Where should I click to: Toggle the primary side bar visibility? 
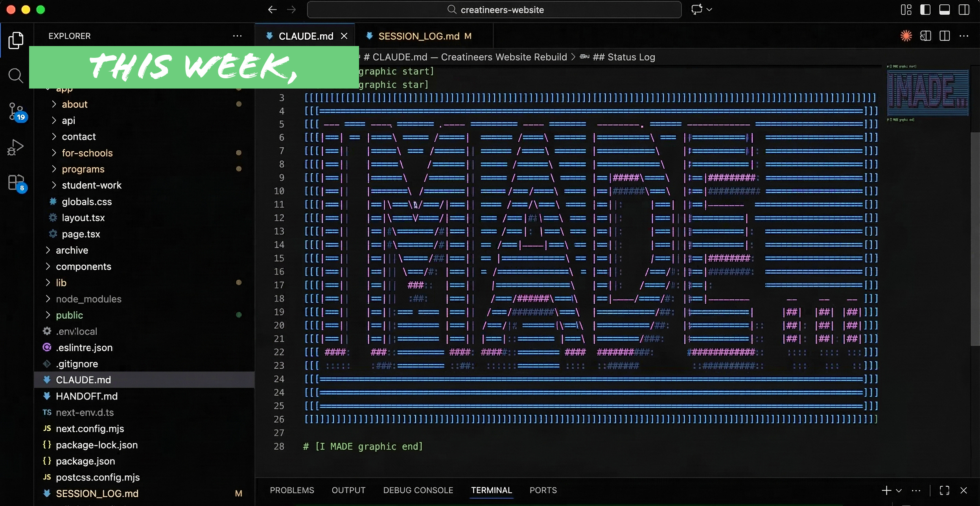(925, 10)
